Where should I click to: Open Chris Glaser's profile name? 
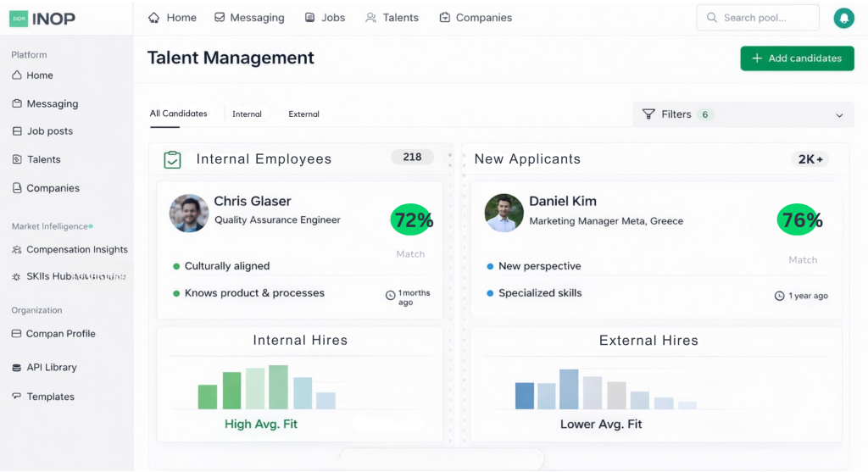pyautogui.click(x=252, y=201)
